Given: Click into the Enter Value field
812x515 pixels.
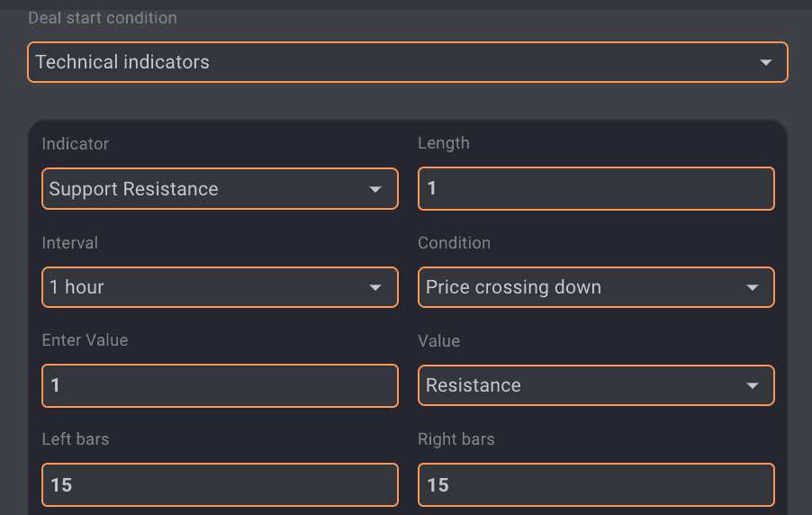Looking at the screenshot, I should pyautogui.click(x=220, y=385).
